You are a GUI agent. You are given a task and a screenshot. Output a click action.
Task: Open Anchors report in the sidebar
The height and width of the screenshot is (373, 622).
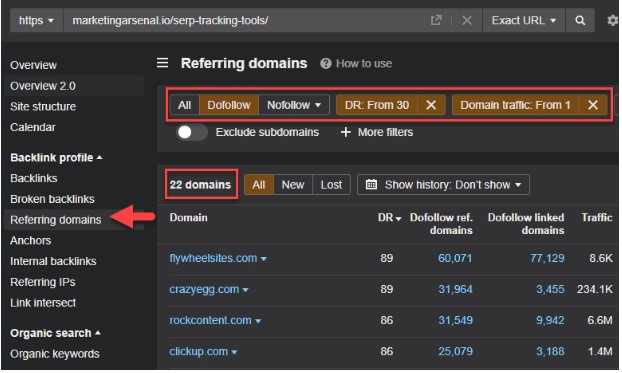click(31, 240)
